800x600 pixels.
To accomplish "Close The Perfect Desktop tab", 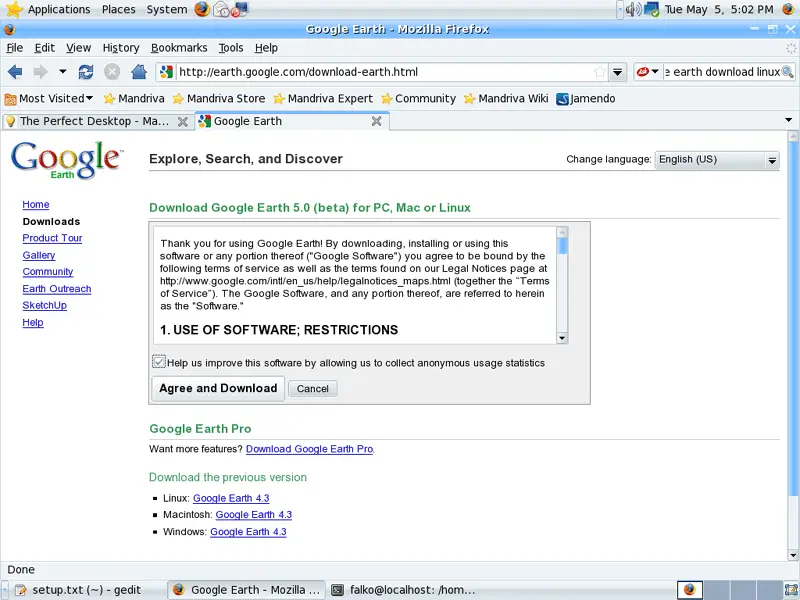I will click(182, 121).
